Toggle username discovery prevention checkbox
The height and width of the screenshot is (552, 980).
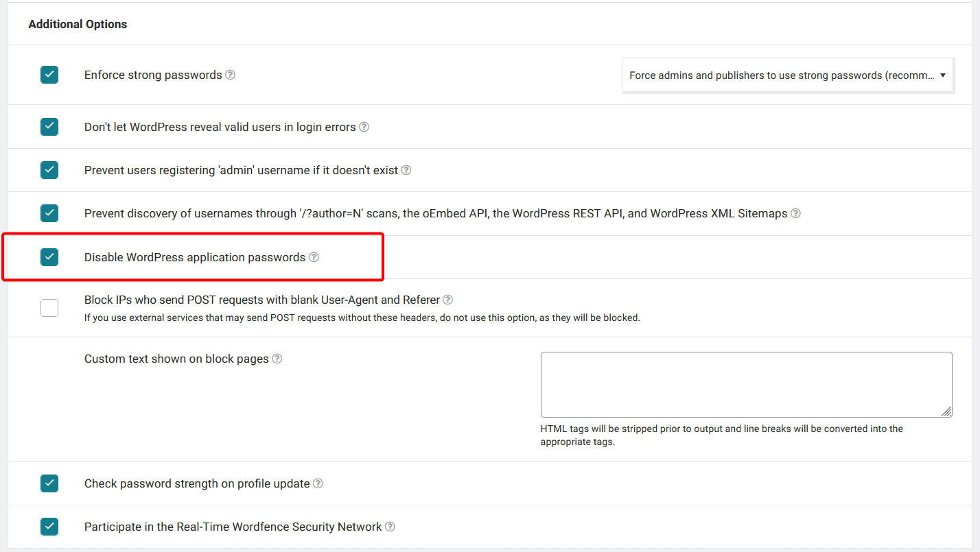pyautogui.click(x=49, y=213)
